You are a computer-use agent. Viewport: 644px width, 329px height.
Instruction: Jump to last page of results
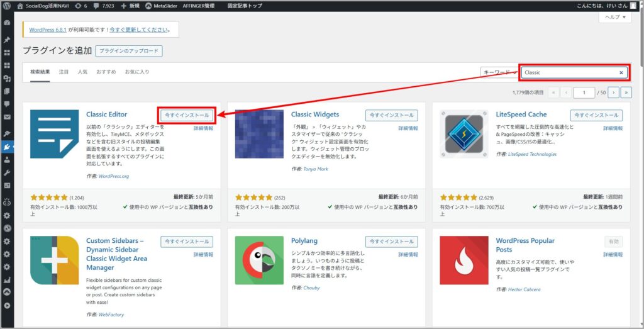click(x=626, y=93)
